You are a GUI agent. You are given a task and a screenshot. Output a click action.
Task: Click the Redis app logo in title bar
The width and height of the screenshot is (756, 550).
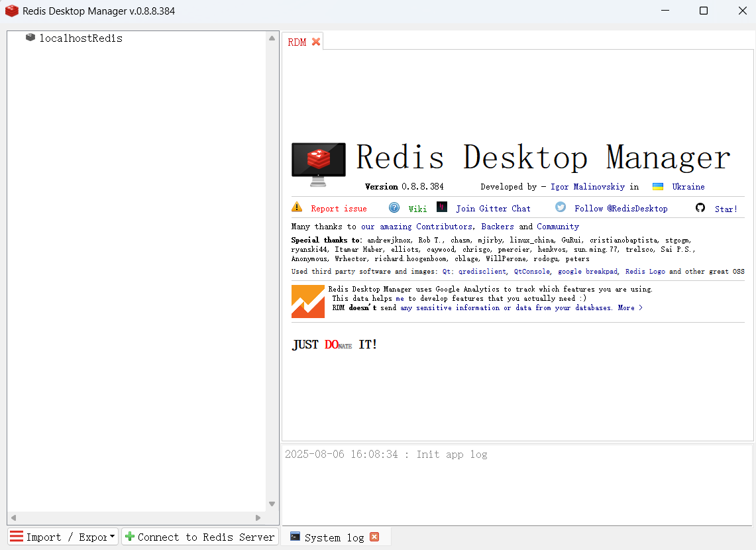pyautogui.click(x=11, y=11)
